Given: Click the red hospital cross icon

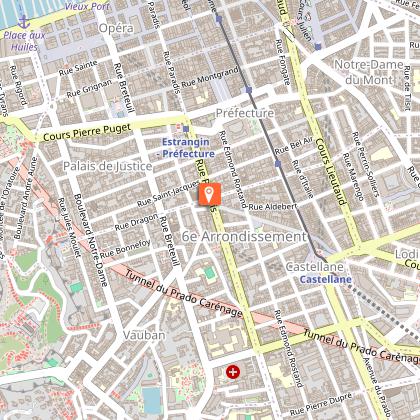Looking at the screenshot, I should (233, 372).
